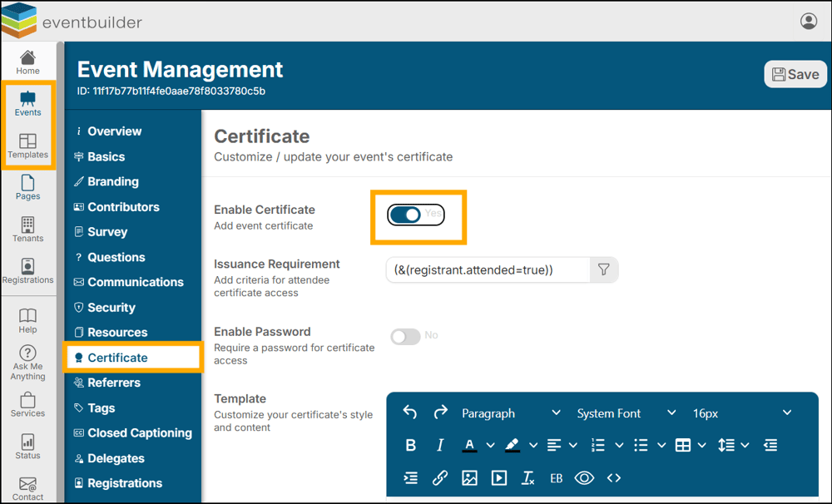Open Closed Captioning menu item

point(132,433)
